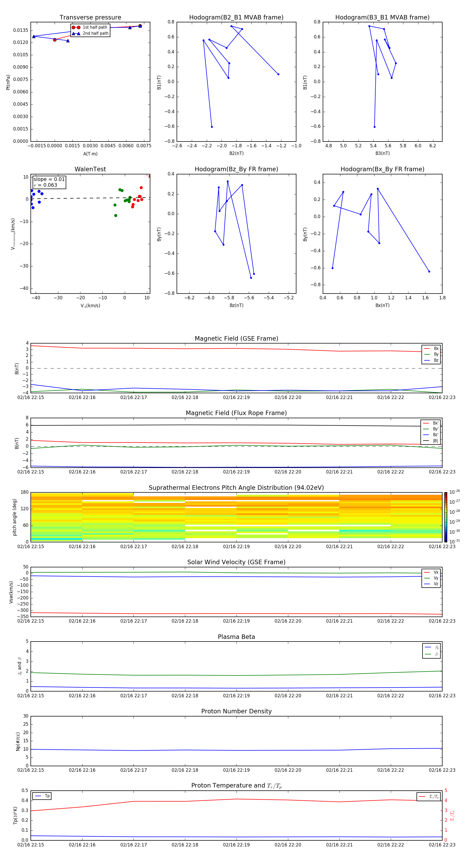Click the 'Bz(nT)' x-axis label
The height and width of the screenshot is (868, 473).
[x=236, y=305]
